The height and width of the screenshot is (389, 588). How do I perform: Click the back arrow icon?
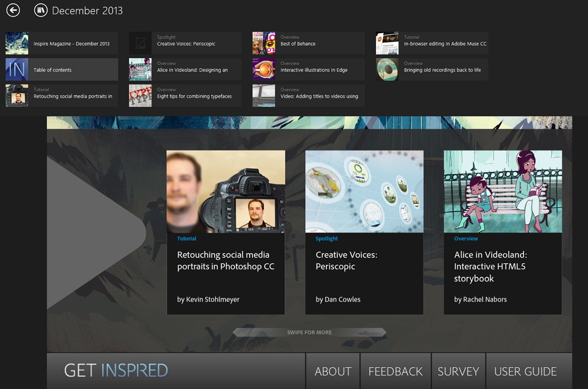click(13, 10)
